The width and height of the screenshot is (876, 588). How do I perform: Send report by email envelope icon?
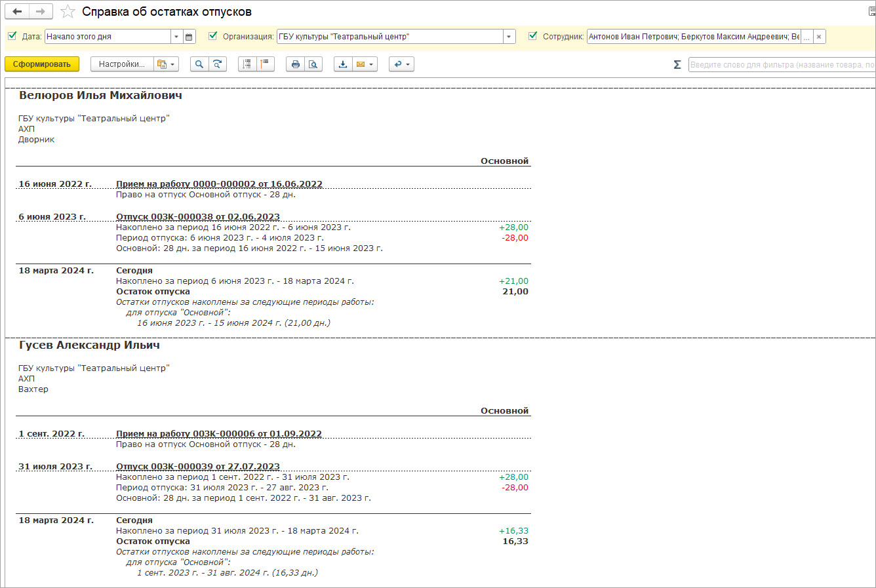coord(360,64)
